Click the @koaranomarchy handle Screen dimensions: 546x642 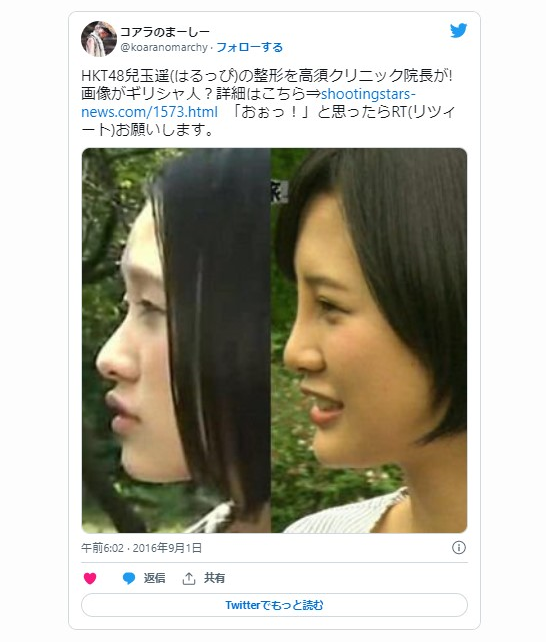tap(164, 47)
